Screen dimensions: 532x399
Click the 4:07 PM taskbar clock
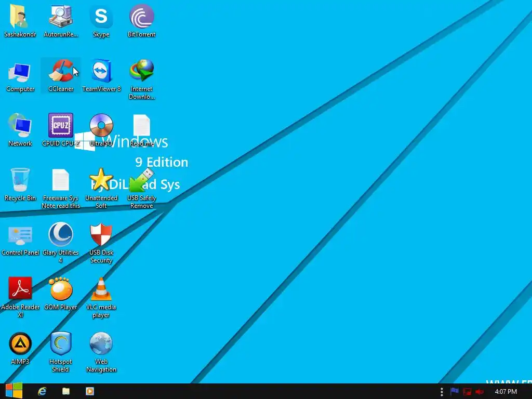point(506,392)
